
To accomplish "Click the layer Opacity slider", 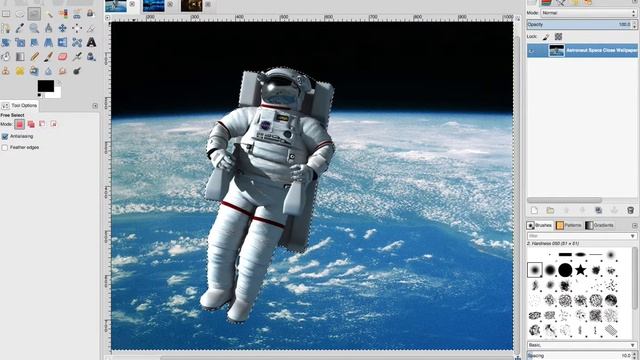I will (579, 24).
